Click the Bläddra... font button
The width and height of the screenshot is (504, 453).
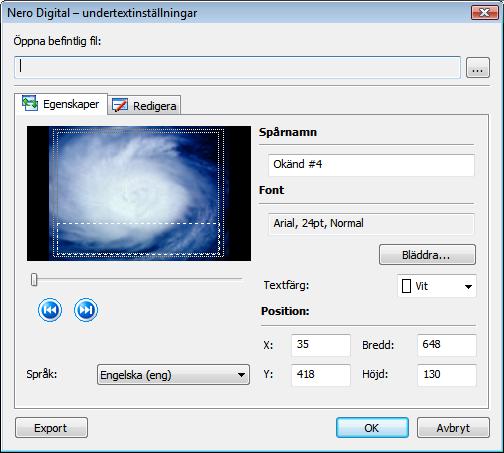pos(427,255)
